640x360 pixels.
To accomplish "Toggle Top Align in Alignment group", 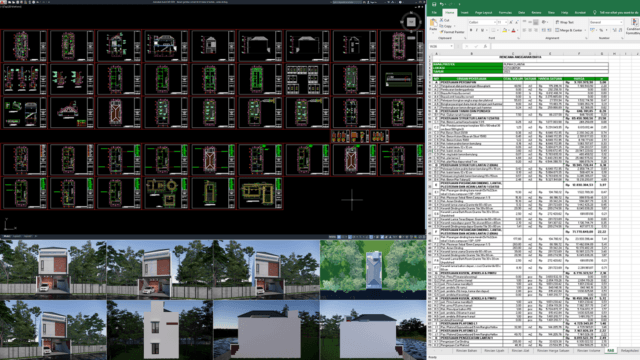I will pyautogui.click(x=524, y=22).
